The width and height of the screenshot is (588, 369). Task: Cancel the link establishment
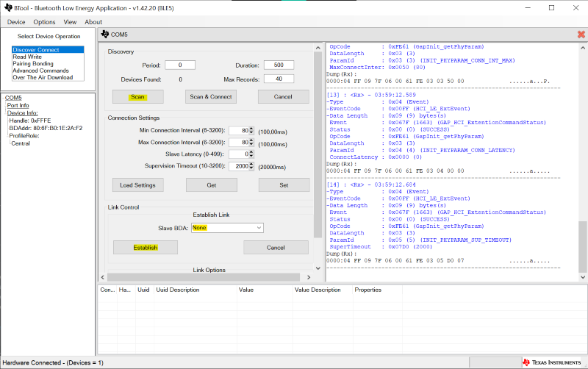point(276,248)
